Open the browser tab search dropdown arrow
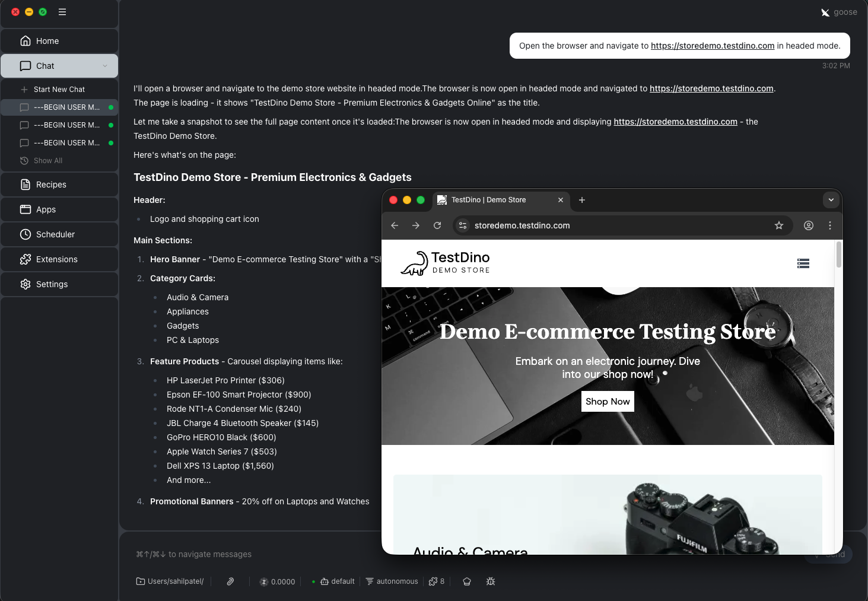The width and height of the screenshot is (868, 601). [x=831, y=200]
